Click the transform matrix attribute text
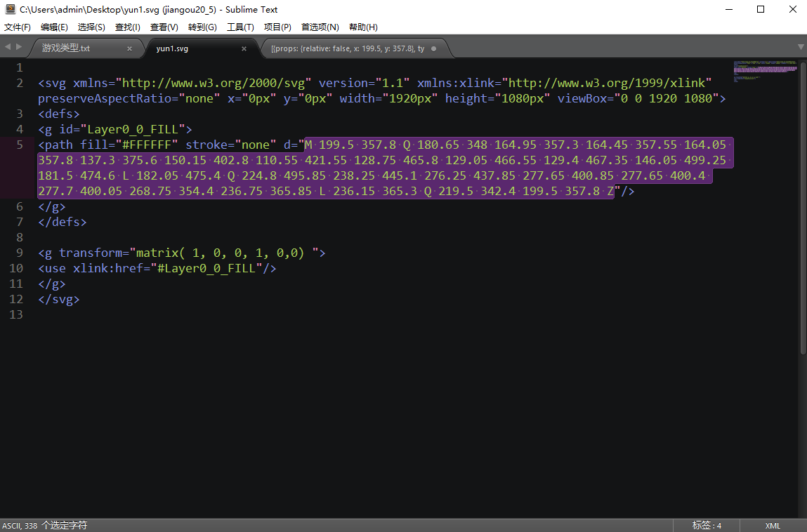This screenshot has height=532, width=807. coord(189,253)
